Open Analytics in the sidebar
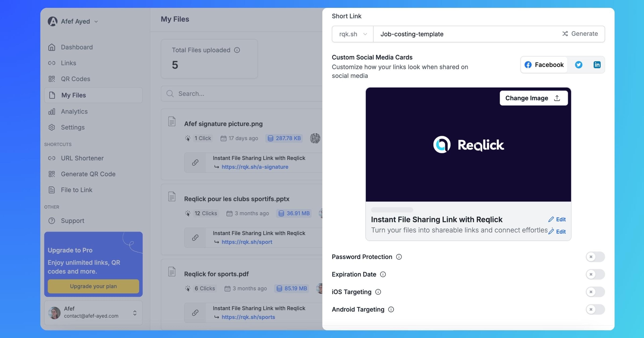This screenshot has height=338, width=644. click(x=74, y=111)
